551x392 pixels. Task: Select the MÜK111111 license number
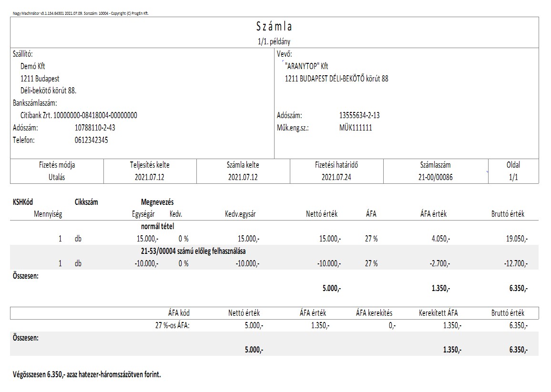(x=355, y=128)
